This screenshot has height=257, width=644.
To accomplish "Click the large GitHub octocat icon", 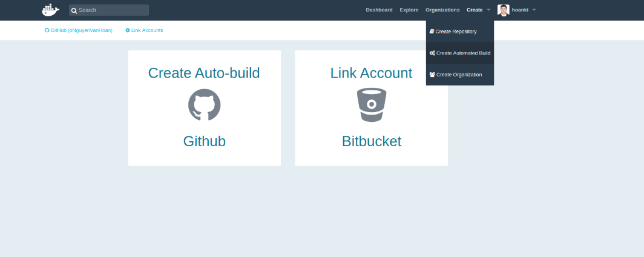I will tap(204, 105).
